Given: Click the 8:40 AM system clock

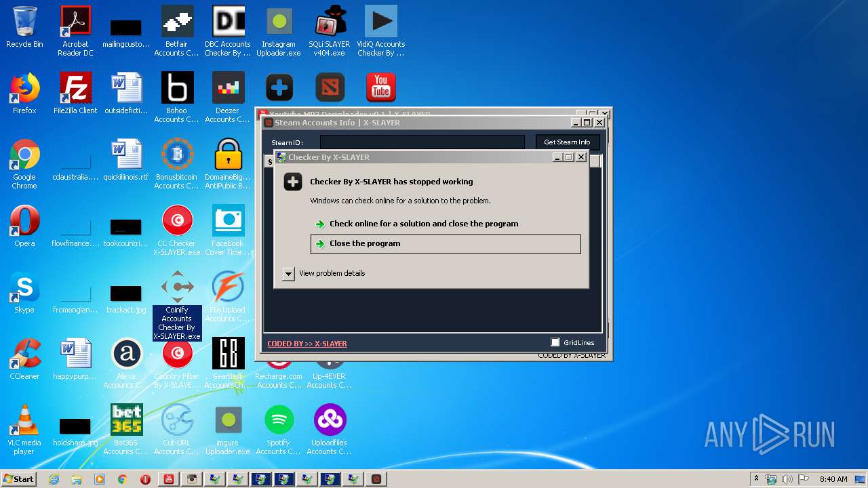Looking at the screenshot, I should [x=833, y=479].
